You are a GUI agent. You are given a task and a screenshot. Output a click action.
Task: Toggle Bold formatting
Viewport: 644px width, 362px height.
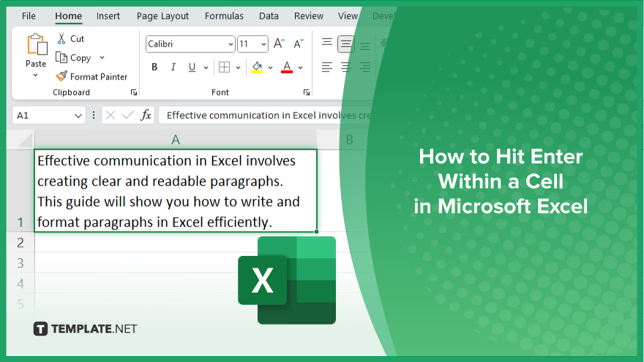coord(154,67)
